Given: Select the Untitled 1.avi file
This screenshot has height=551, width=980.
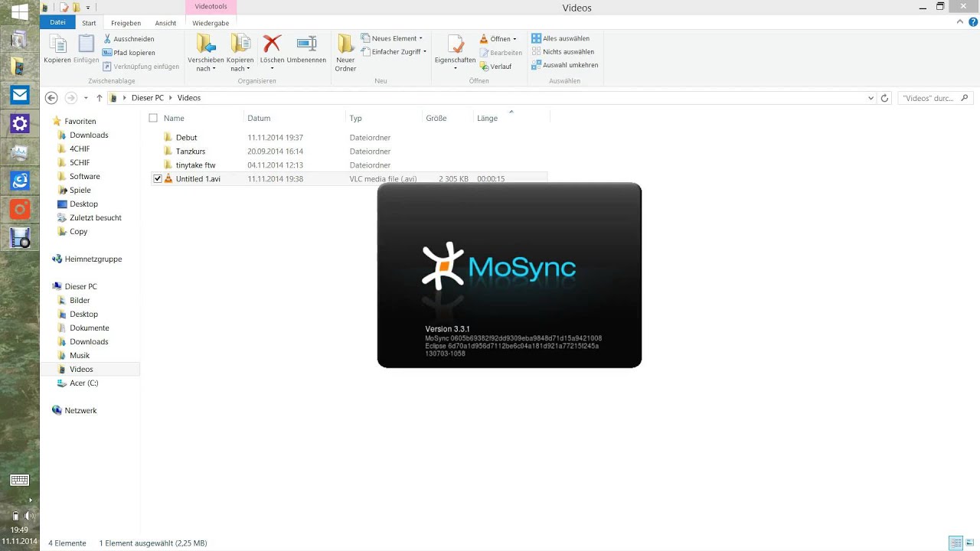Looking at the screenshot, I should tap(198, 179).
